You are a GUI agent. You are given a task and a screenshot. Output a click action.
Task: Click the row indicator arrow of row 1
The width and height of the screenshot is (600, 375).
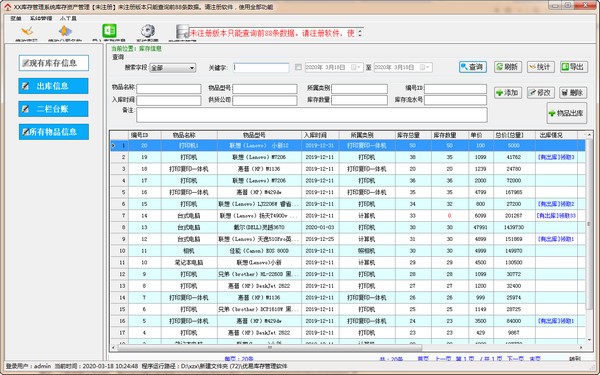[x=114, y=145]
